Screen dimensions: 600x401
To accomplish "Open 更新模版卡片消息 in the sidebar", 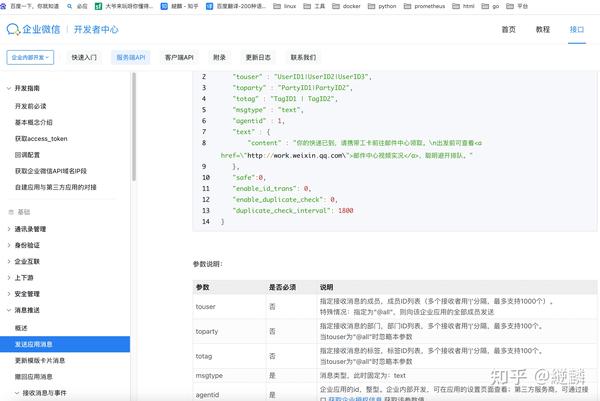I will tap(40, 360).
